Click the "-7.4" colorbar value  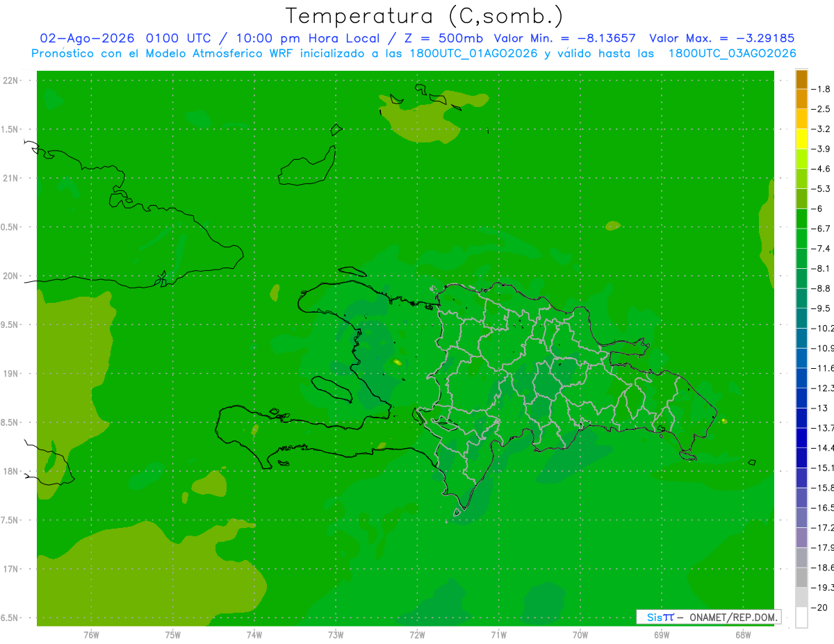(821, 248)
